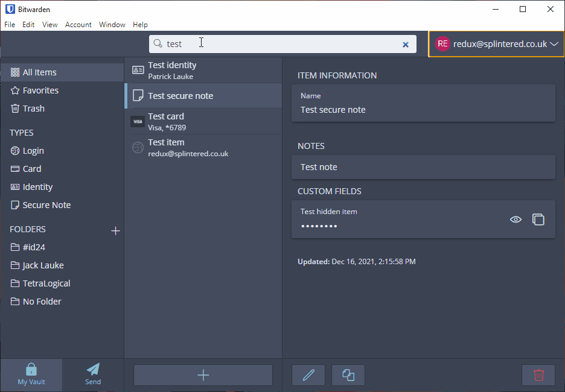Open the View menu
Screen dimensions: 565x392
(49, 25)
